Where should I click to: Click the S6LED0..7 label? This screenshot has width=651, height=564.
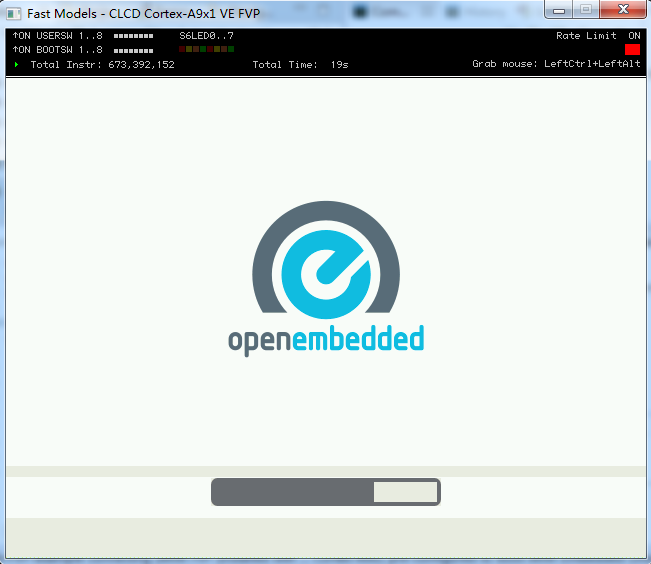click(206, 36)
